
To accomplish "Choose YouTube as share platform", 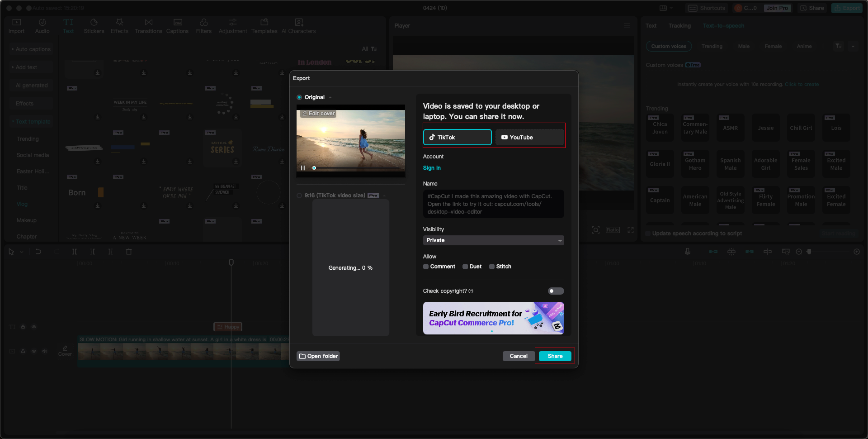I will [530, 137].
